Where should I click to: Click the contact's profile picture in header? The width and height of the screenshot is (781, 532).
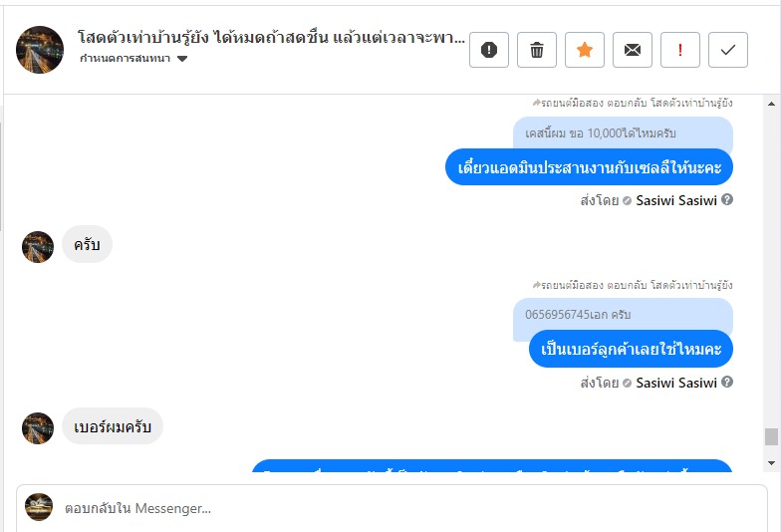40,50
